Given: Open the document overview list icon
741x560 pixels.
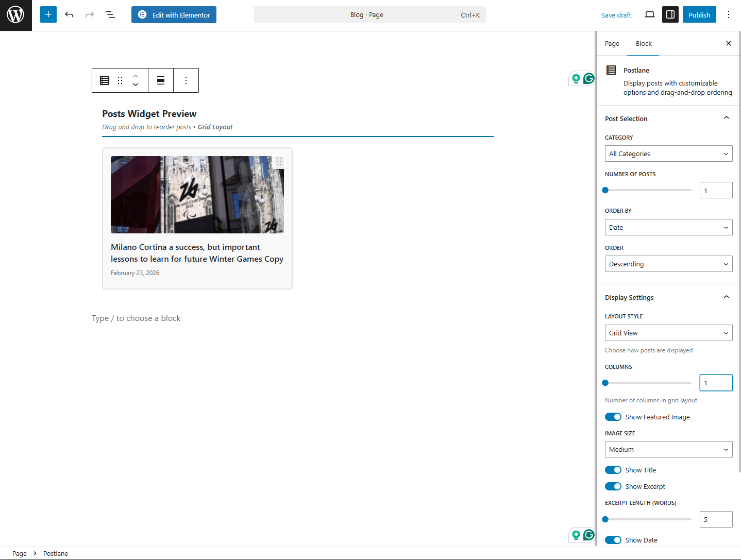Looking at the screenshot, I should (110, 15).
